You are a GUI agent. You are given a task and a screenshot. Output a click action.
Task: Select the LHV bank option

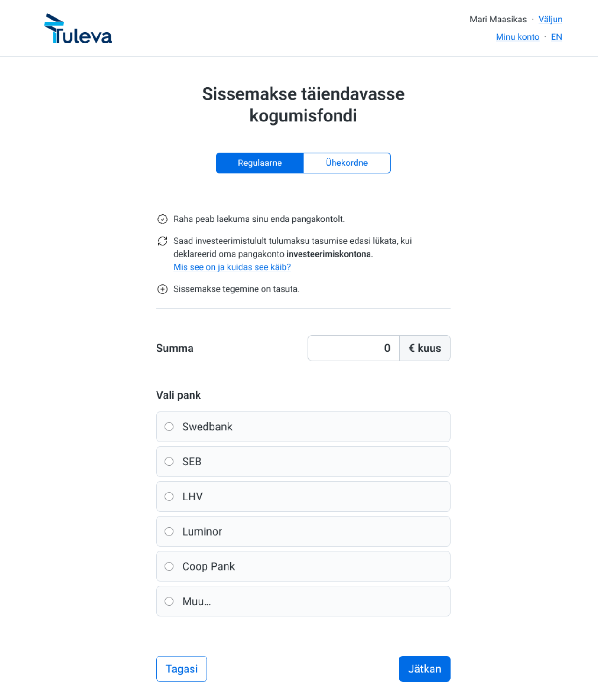click(169, 497)
